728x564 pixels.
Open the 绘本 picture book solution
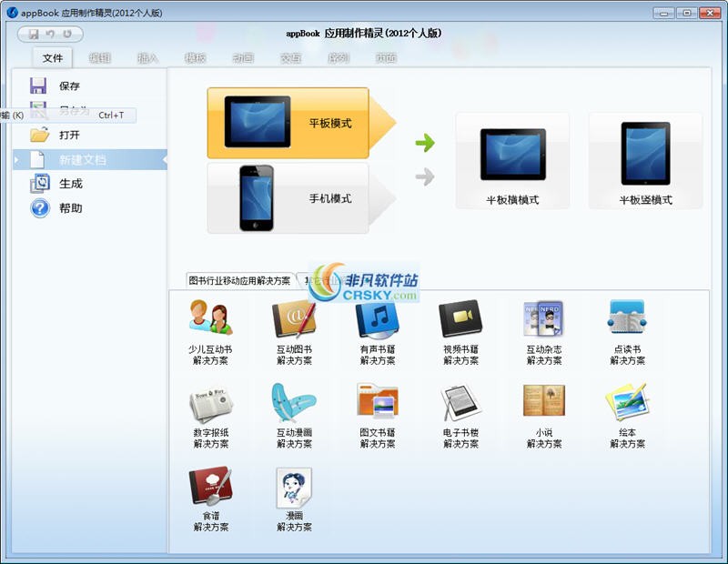pos(627,416)
